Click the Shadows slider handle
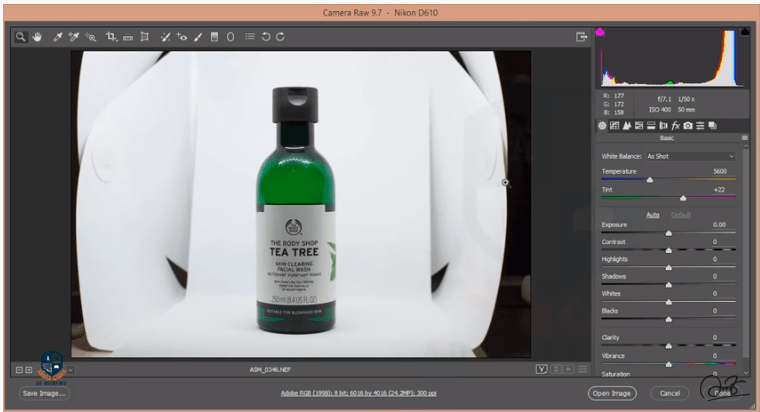Screen dimensions: 760x412 pyautogui.click(x=668, y=285)
